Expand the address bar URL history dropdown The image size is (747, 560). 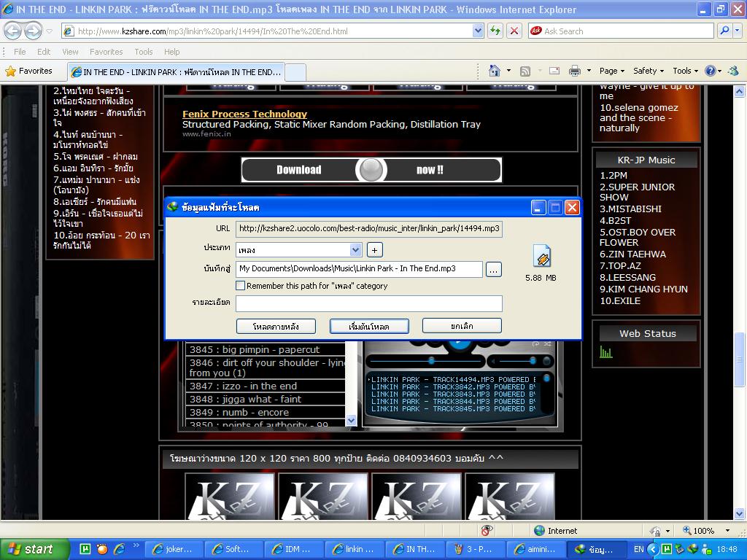click(479, 31)
